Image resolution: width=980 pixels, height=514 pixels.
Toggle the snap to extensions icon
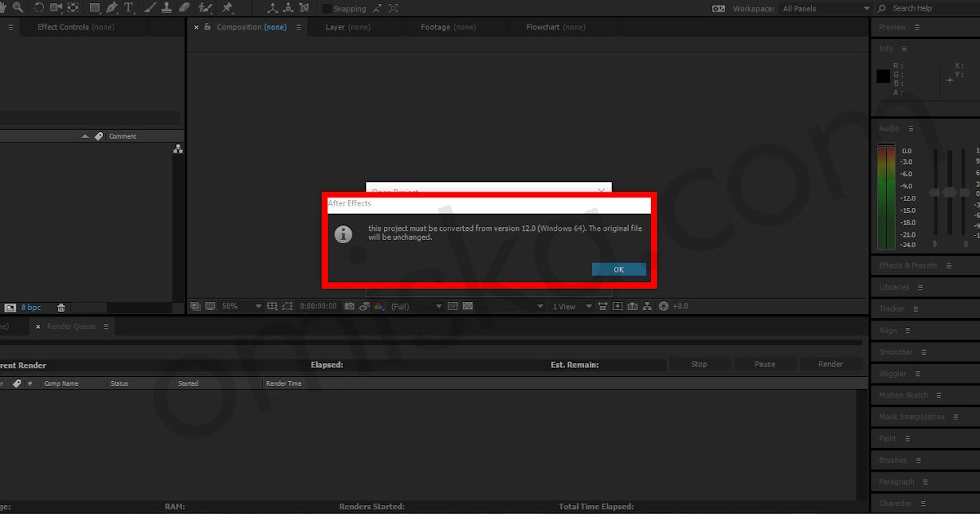click(377, 8)
